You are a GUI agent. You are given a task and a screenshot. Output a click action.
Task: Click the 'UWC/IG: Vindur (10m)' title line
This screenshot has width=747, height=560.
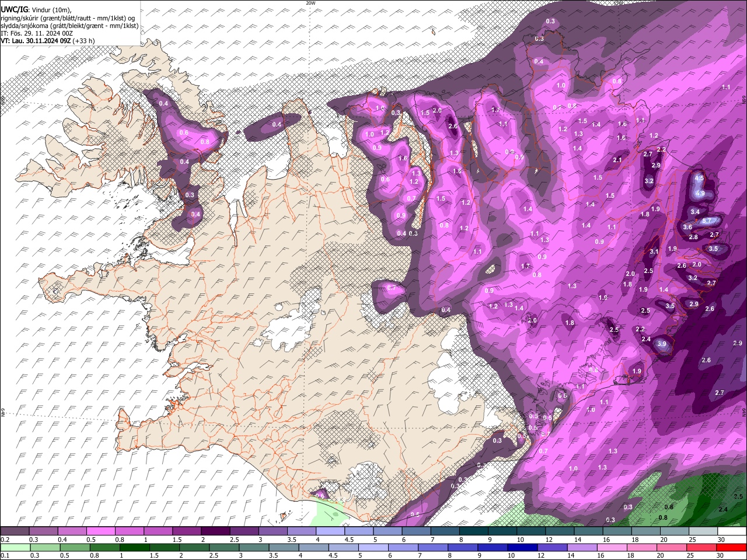pos(36,9)
